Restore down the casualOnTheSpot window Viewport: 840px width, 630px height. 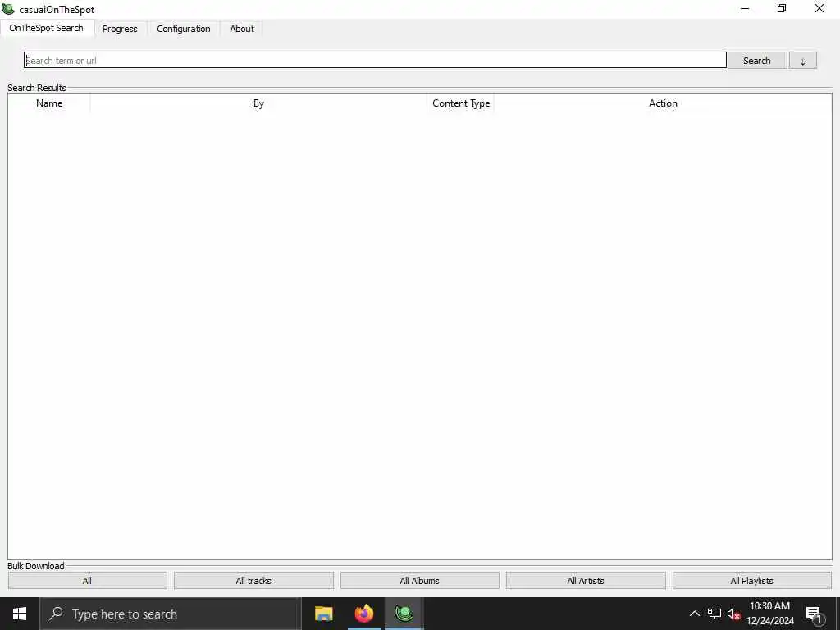click(782, 8)
